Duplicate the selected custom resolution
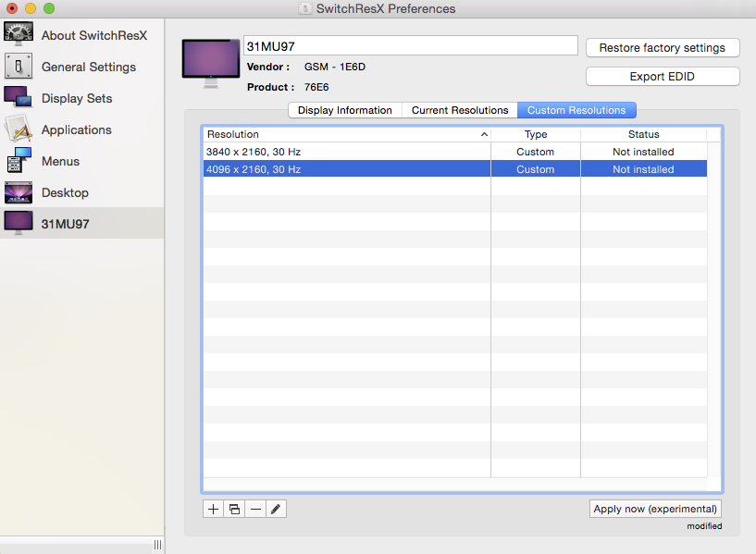756x554 pixels. click(x=234, y=509)
